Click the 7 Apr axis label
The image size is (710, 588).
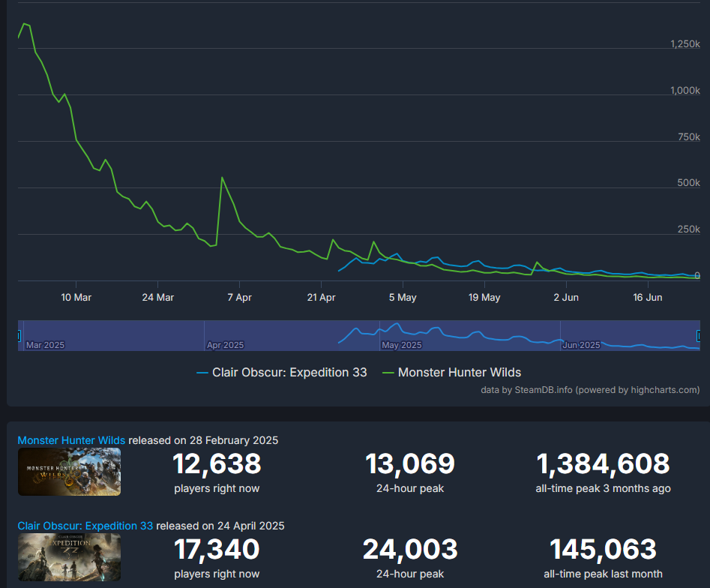pos(239,298)
